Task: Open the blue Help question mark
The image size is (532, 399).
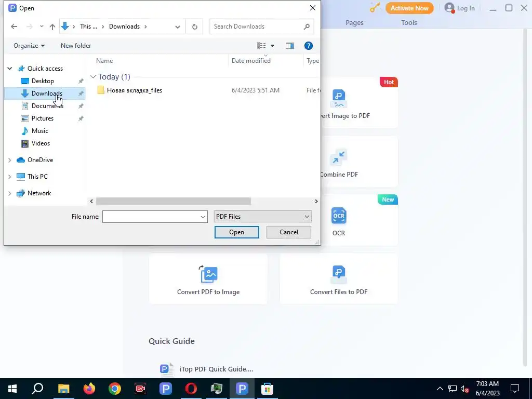Action: point(309,46)
